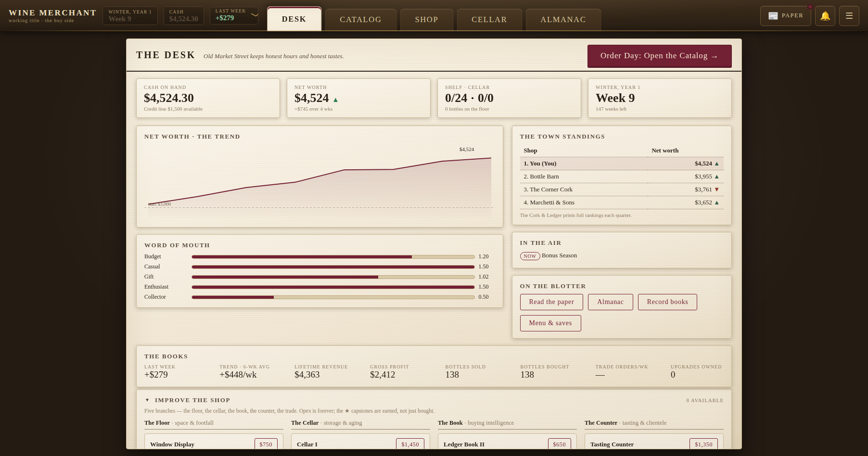Select The Corner Cork standings row
The width and height of the screenshot is (868, 456).
[622, 190]
